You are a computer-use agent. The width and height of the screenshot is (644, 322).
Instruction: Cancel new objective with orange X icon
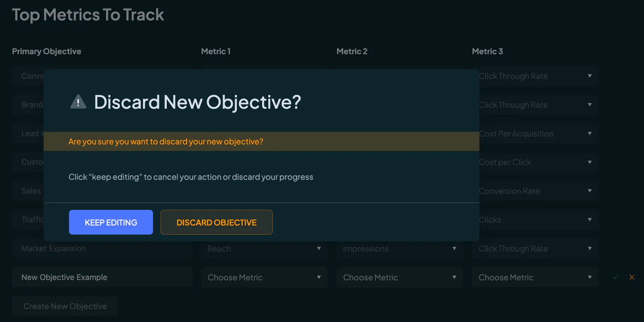[x=632, y=277]
